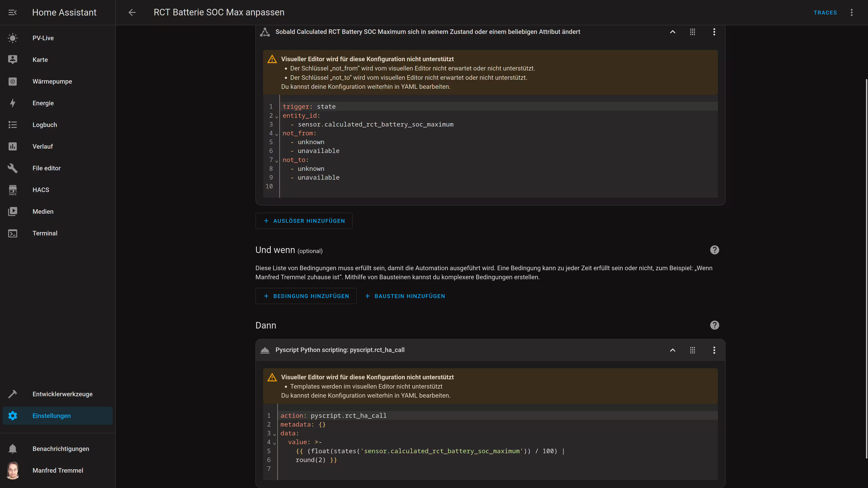Screen dimensions: 868x488
Task: Click the Medien media icon
Action: click(x=12, y=211)
